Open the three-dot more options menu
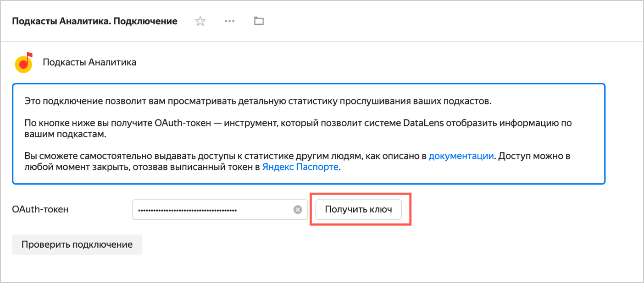 (x=230, y=22)
